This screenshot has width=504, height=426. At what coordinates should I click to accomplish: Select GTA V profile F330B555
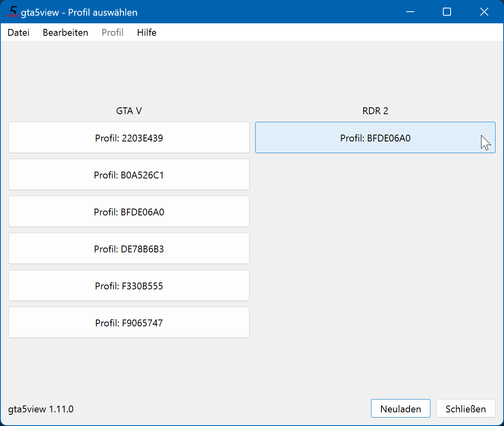[129, 286]
